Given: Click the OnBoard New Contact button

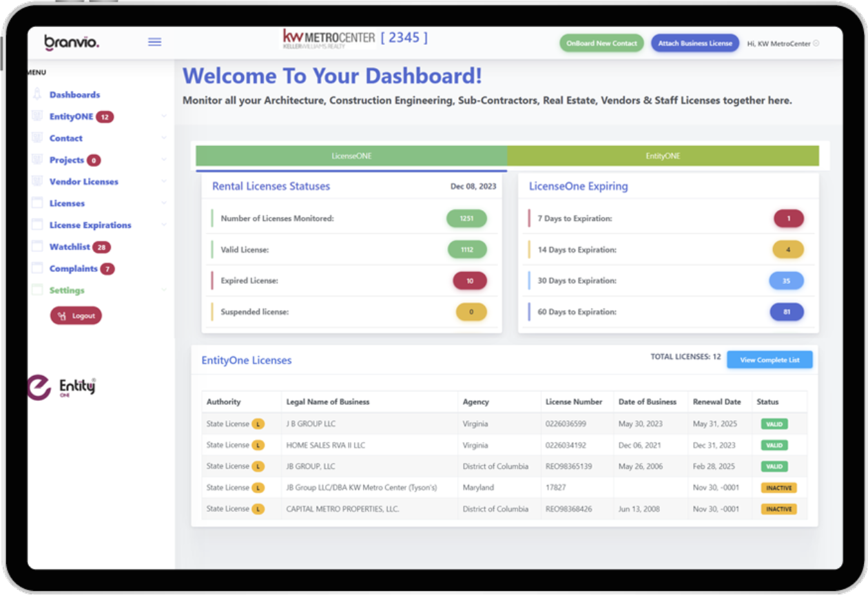Looking at the screenshot, I should (x=601, y=43).
